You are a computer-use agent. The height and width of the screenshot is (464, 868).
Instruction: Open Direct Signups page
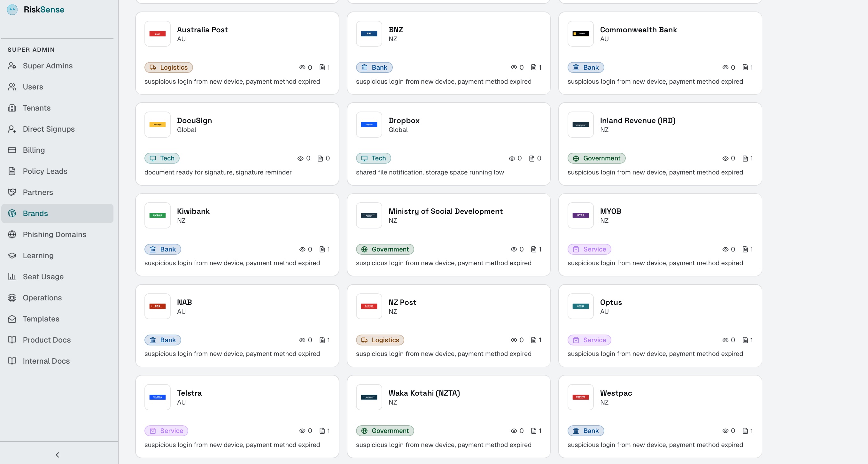pos(57,129)
